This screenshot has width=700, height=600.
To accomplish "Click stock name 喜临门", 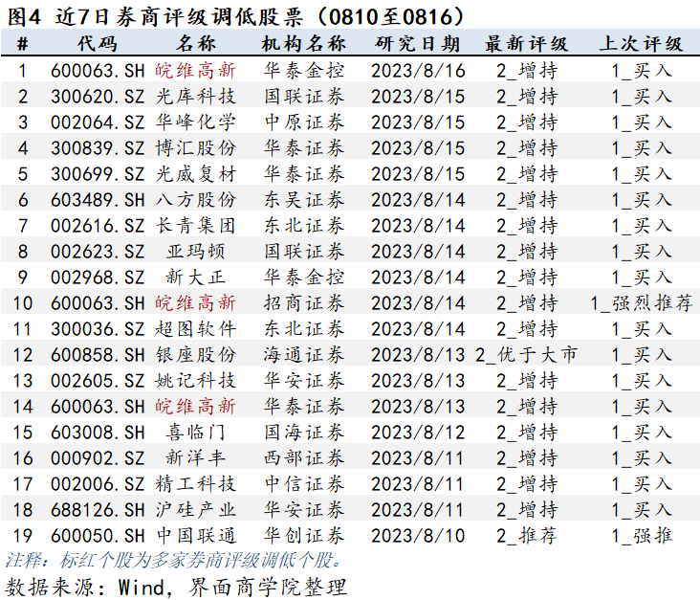I will 195,433.
